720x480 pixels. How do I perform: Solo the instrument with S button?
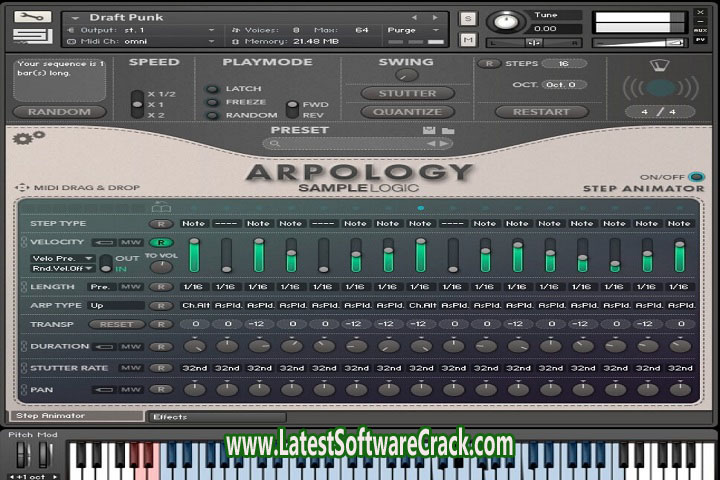tap(468, 19)
